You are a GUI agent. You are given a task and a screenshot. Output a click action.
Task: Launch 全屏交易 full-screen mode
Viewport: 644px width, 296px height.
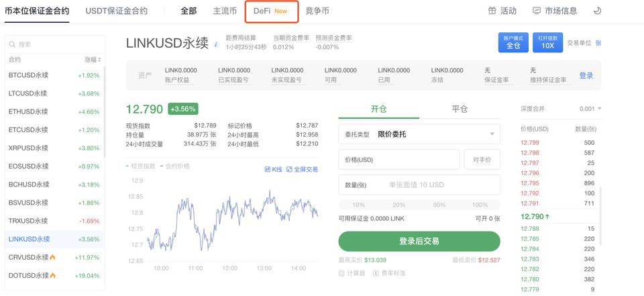click(x=302, y=169)
